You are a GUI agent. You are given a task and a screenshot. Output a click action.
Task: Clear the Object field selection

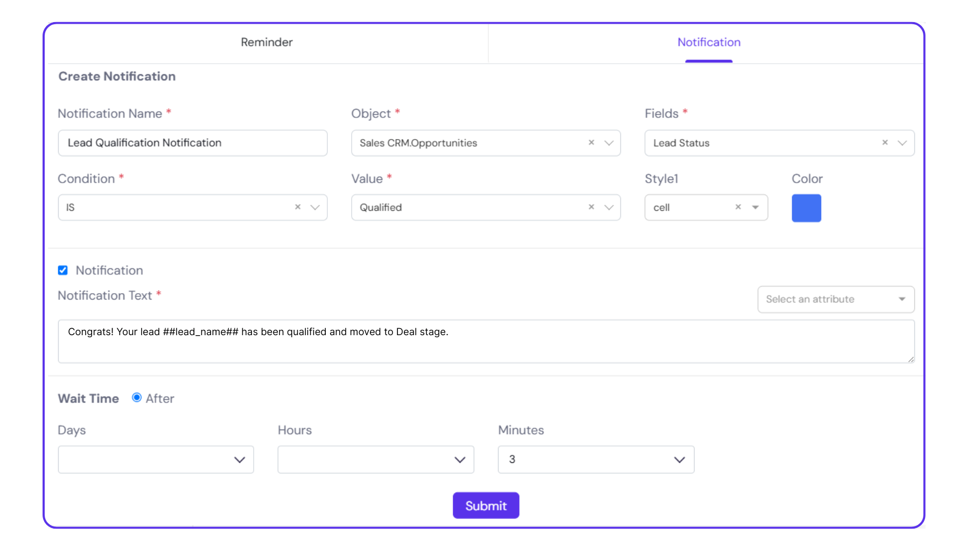(591, 143)
